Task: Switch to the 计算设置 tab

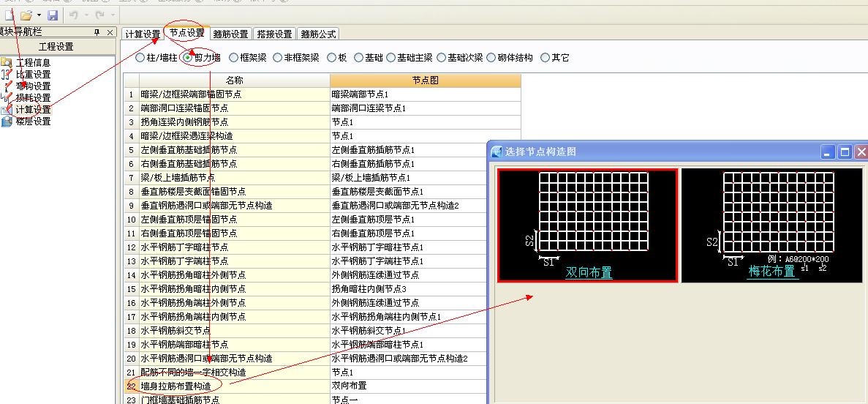Action: coord(143,34)
